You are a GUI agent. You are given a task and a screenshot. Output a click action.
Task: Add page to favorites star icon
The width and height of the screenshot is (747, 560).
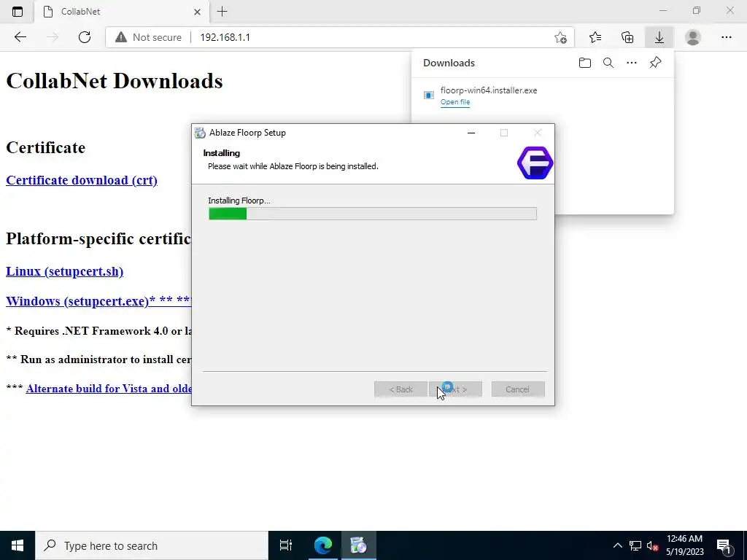click(x=561, y=37)
